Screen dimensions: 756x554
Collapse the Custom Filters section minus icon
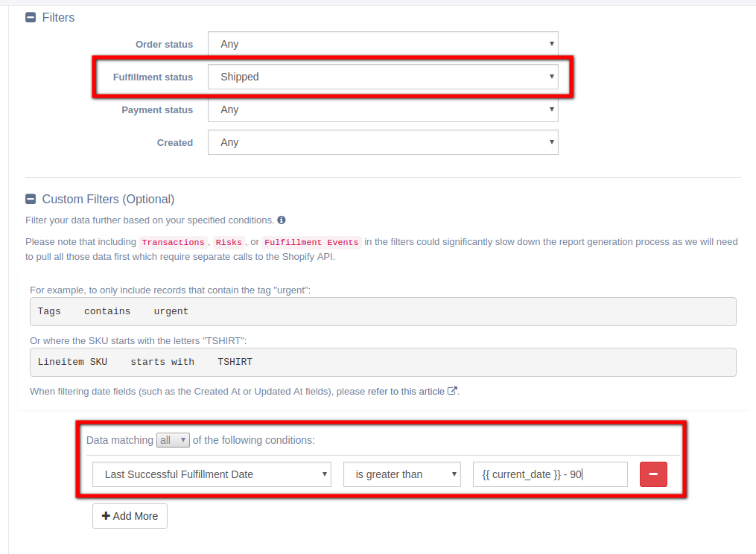(31, 199)
